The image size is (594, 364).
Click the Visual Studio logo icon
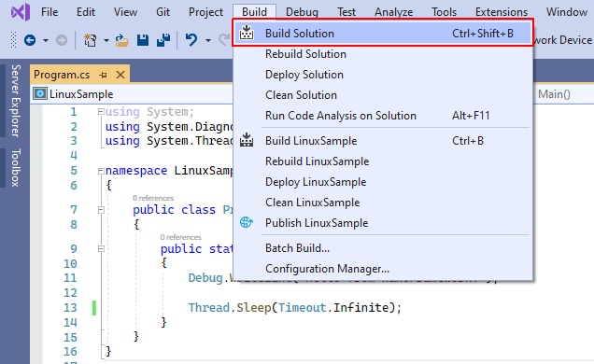(21, 12)
